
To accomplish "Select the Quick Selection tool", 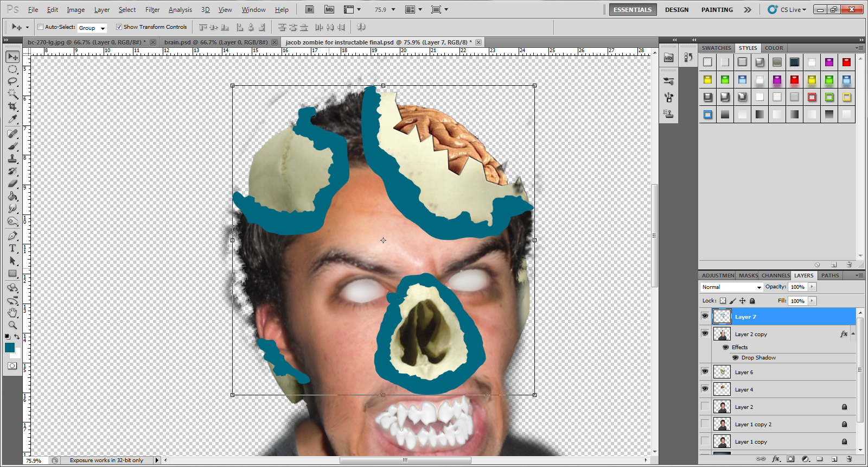I will click(x=12, y=94).
